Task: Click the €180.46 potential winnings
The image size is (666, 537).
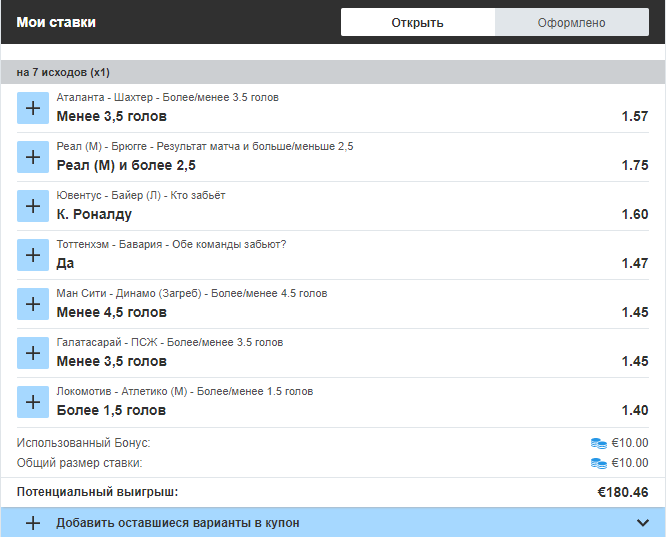Action: (623, 492)
